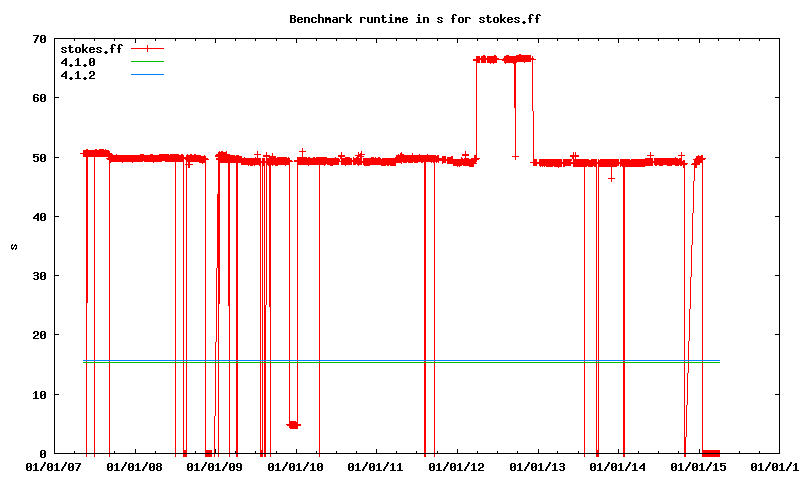The image size is (800, 480).
Task: Click the blue line sample for 4.1.2
Action: pos(146,75)
